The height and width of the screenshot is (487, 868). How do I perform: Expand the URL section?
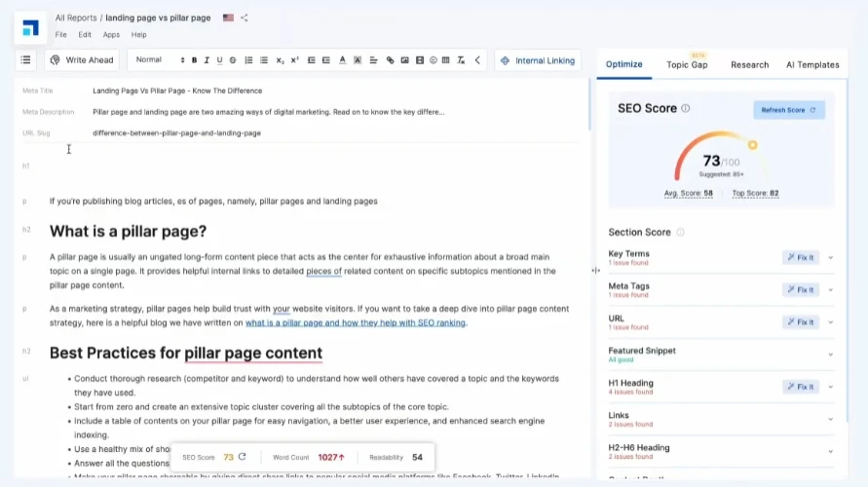[830, 322]
